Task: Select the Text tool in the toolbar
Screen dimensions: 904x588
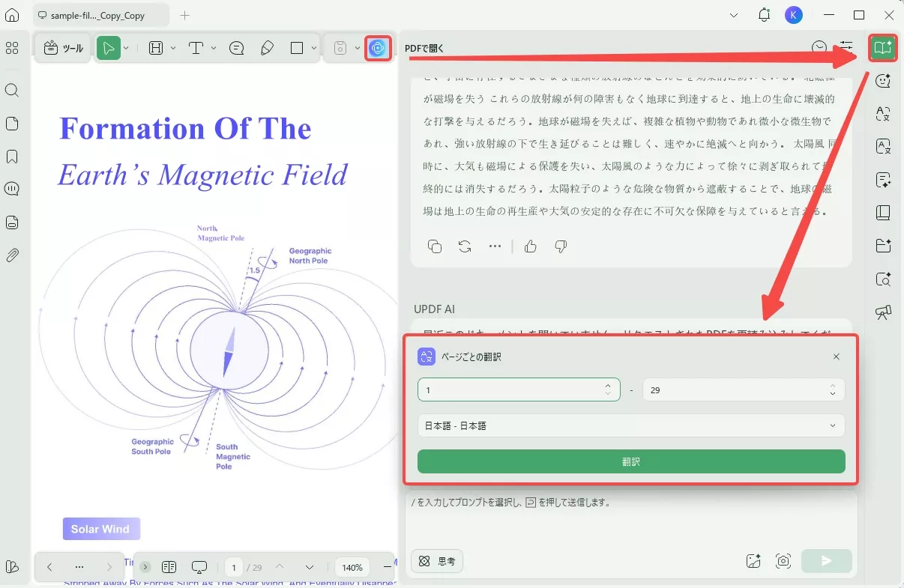Action: click(x=196, y=47)
